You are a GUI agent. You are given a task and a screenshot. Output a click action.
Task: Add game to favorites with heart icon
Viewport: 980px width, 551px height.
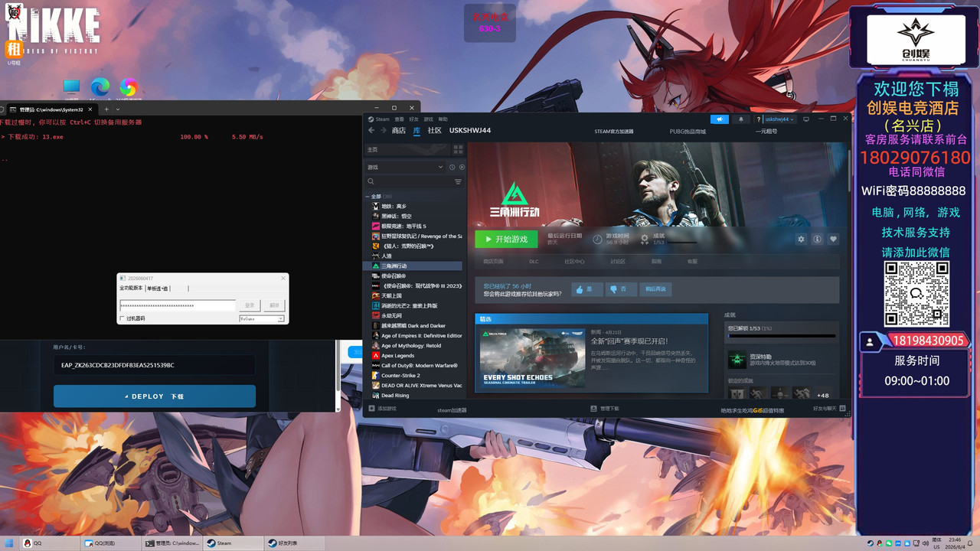pyautogui.click(x=833, y=239)
